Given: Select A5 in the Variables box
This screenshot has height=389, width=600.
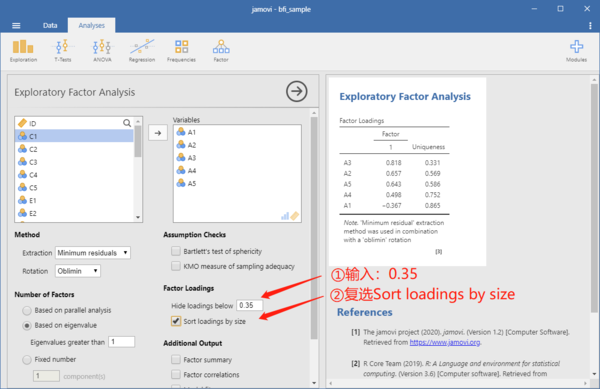Looking at the screenshot, I should [x=237, y=184].
